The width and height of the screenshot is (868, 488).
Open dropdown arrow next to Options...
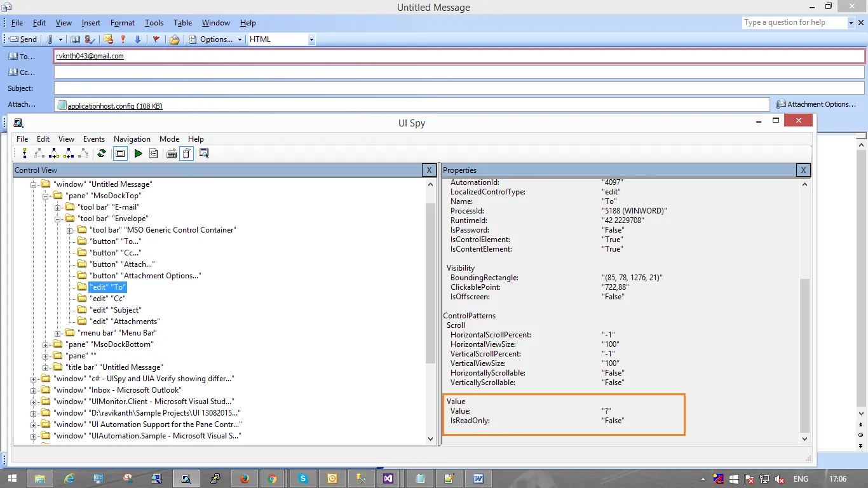point(240,39)
